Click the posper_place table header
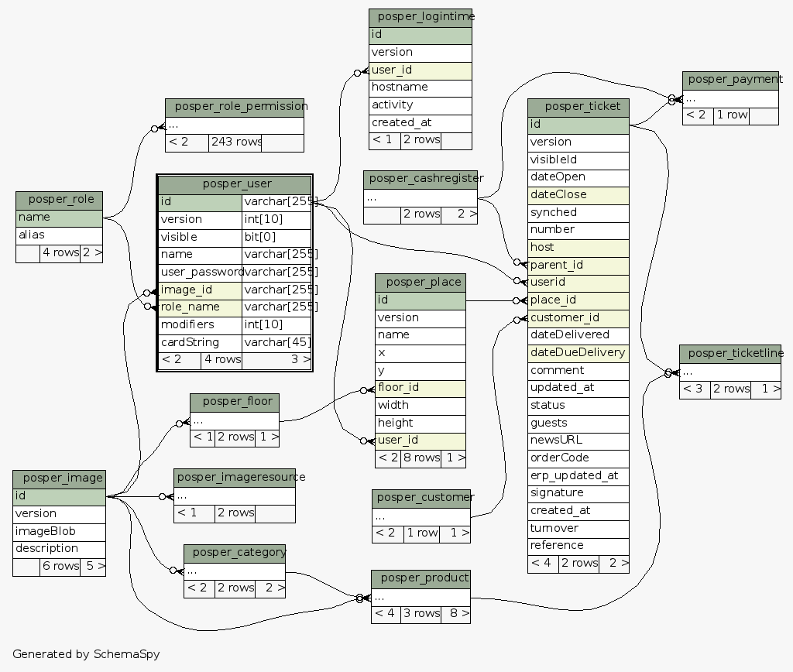Image resolution: width=793 pixels, height=672 pixels. point(421,283)
